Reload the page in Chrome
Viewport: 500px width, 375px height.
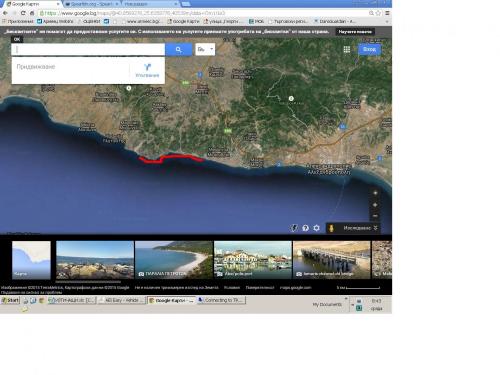tap(23, 13)
